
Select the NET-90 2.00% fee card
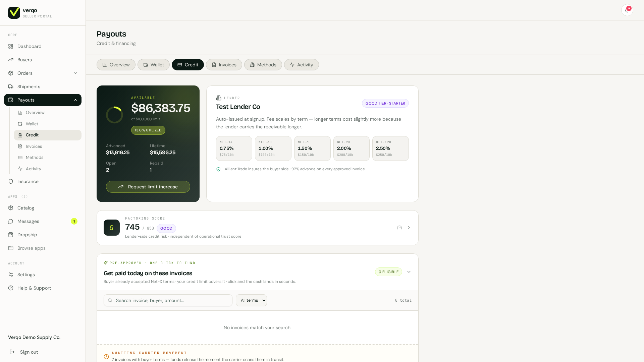click(352, 148)
